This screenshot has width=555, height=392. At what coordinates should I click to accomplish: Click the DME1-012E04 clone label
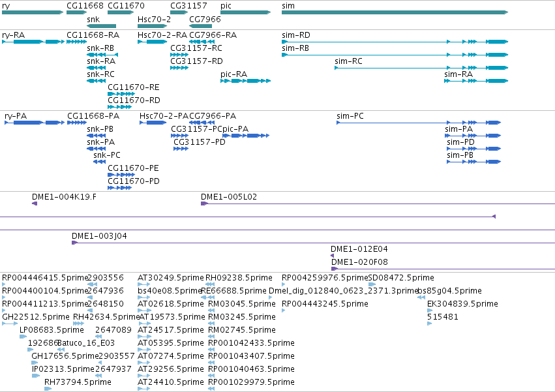point(359,249)
